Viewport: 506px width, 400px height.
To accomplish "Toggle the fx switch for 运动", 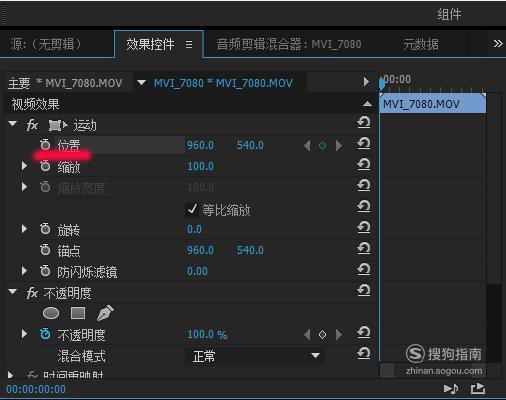I will click(32, 125).
